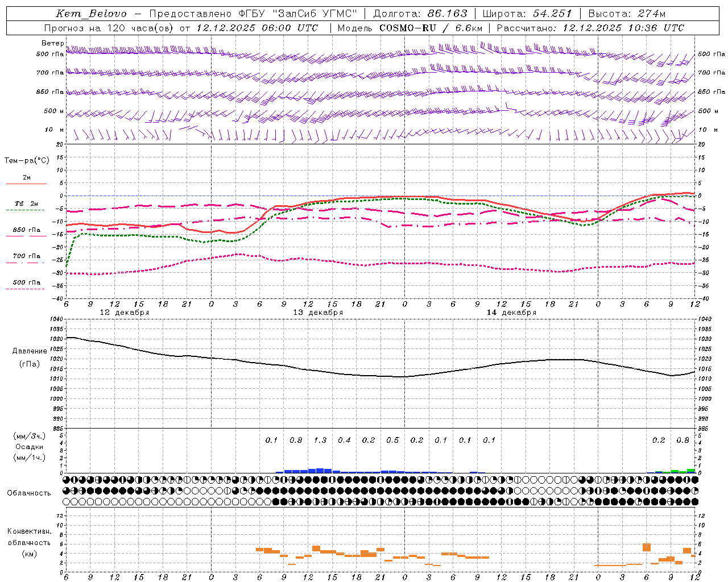Click the longitude value 'Долгота: 86.163'

(x=420, y=14)
